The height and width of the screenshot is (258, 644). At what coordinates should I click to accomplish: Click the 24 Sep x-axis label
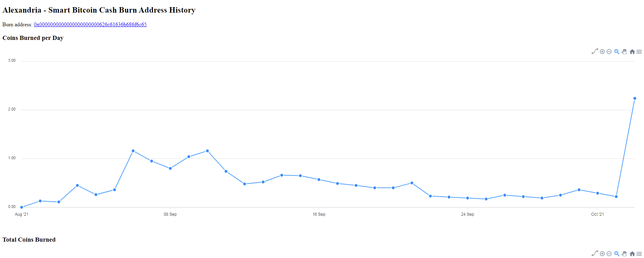(468, 214)
